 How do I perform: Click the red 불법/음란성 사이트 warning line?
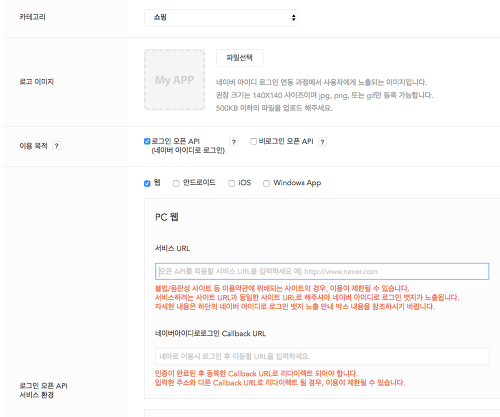[282, 288]
